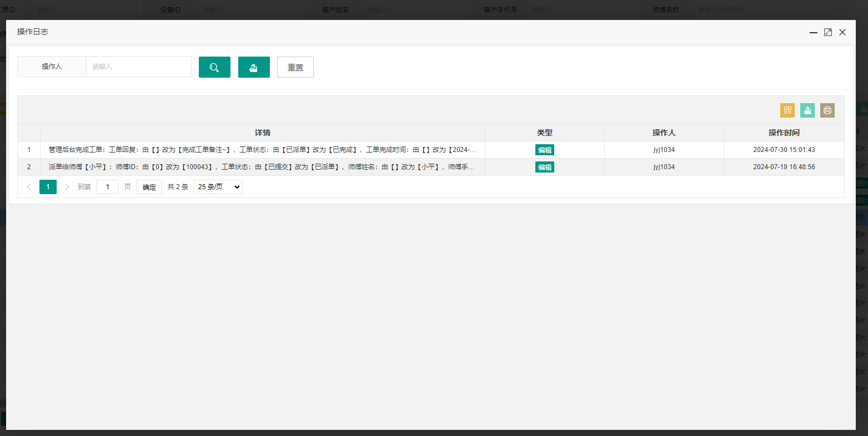The width and height of the screenshot is (868, 436).
Task: Click the next page arrow
Action: [67, 187]
